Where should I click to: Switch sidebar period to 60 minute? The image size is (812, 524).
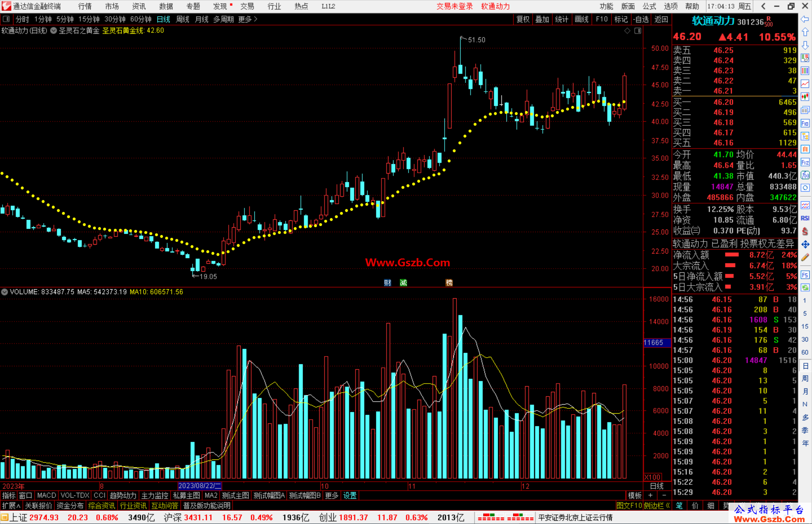(x=804, y=352)
